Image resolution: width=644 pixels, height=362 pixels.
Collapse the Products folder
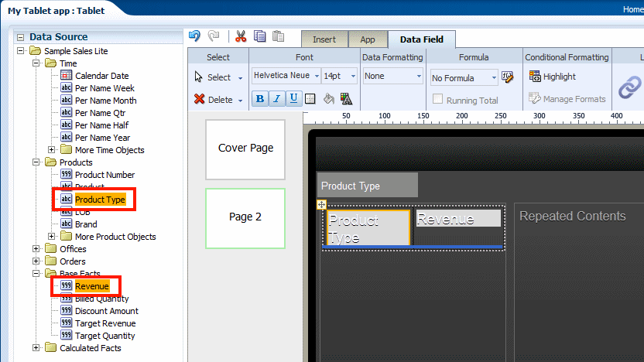[36, 162]
